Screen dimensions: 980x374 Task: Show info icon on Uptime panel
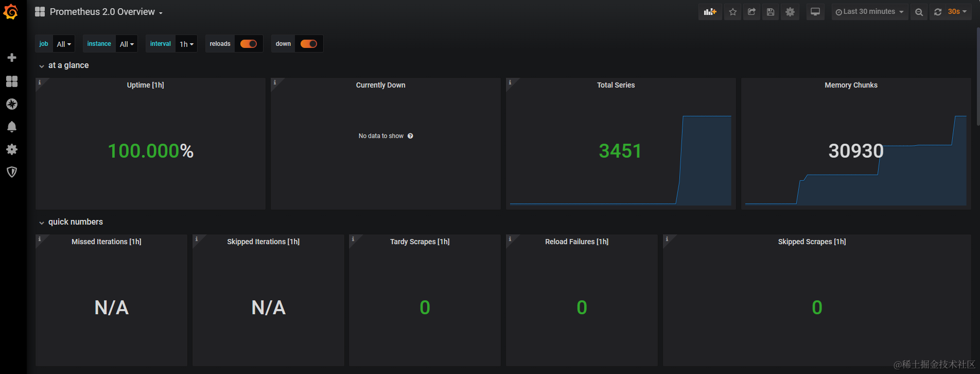(40, 82)
